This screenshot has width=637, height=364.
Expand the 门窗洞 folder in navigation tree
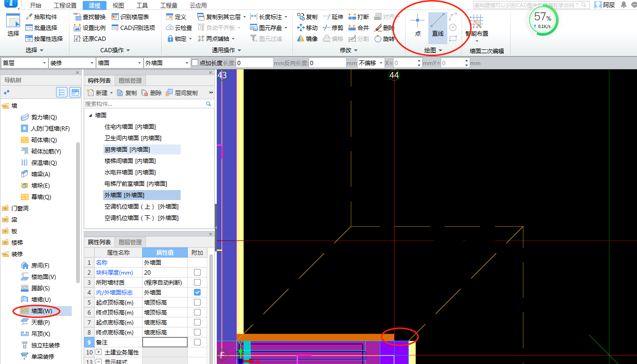coord(5,208)
